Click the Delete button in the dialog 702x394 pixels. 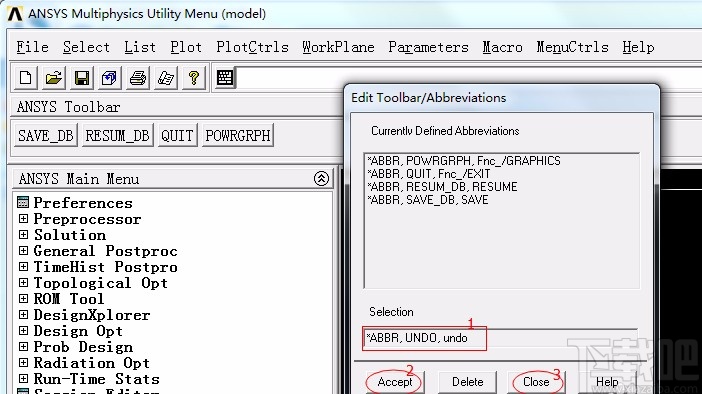click(467, 382)
